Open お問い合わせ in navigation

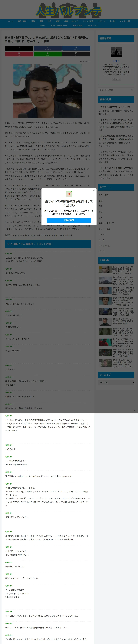pos(77,26)
